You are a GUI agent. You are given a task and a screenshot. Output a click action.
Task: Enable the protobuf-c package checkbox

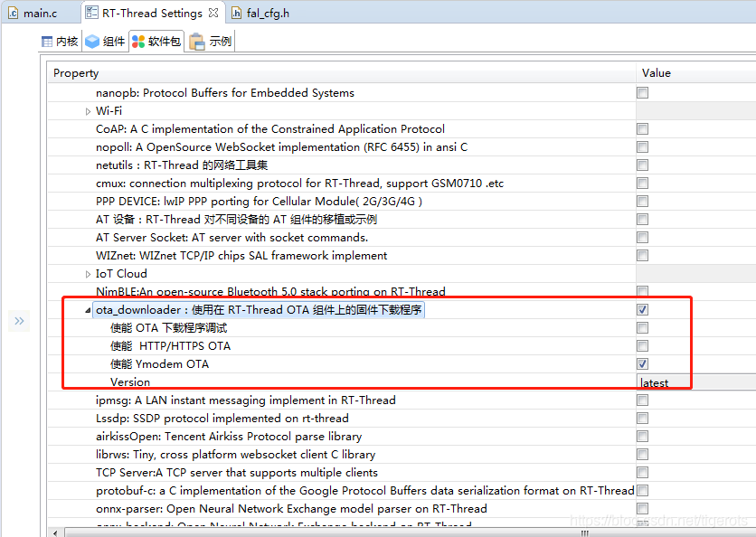[642, 490]
